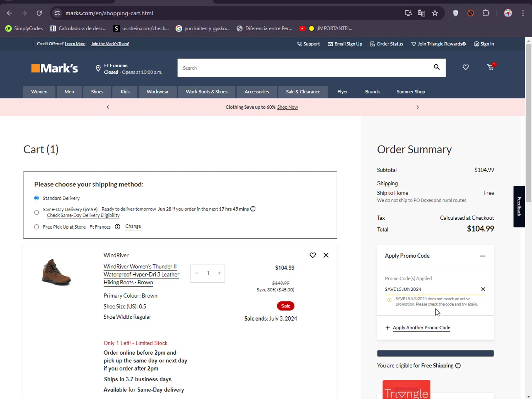
Task: Open the Kids menu
Action: pyautogui.click(x=125, y=92)
